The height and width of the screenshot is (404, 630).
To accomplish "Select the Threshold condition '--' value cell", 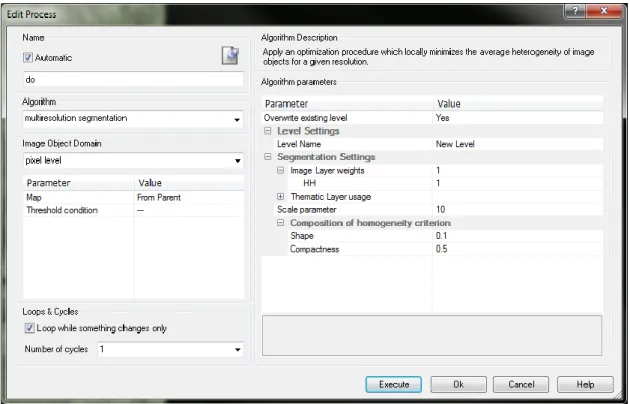I will 189,210.
